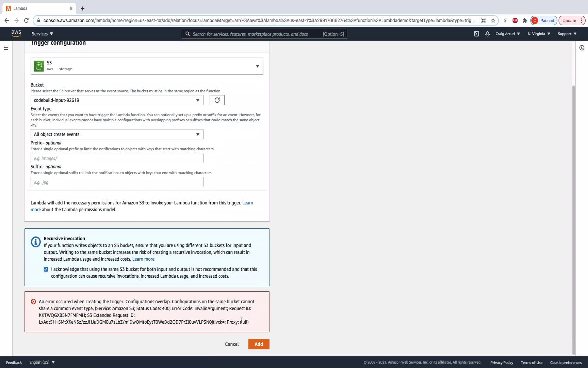Click the Prefix optional input field
Viewport: 588px width, 368px height.
click(117, 158)
